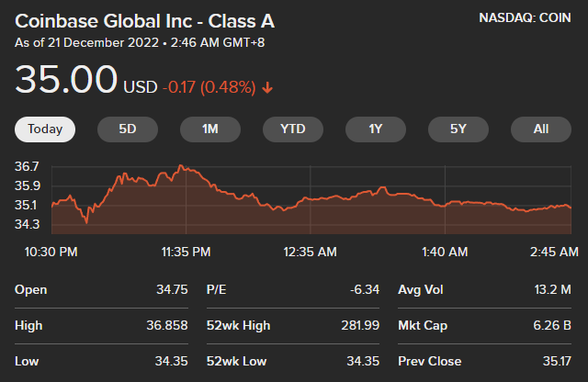Show the 1M price chart
The image size is (588, 382).
coord(210,129)
